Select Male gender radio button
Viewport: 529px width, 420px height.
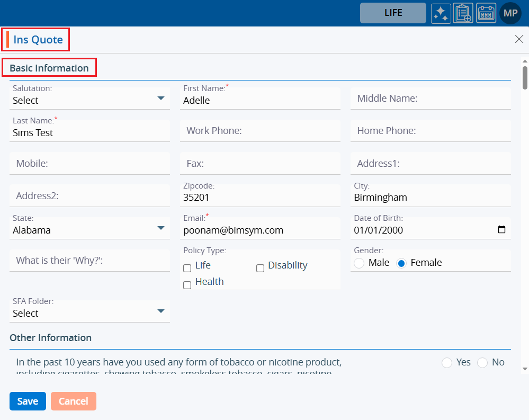pyautogui.click(x=359, y=263)
